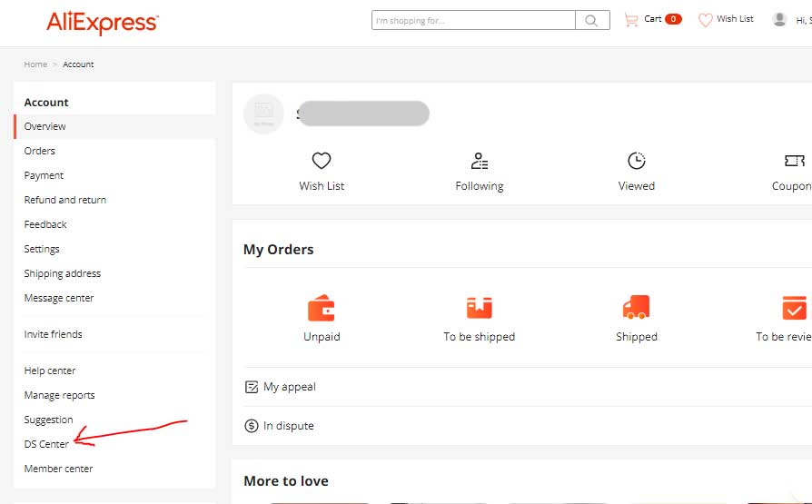Open Member center in sidebar
Image resolution: width=812 pixels, height=504 pixels.
[x=58, y=469]
